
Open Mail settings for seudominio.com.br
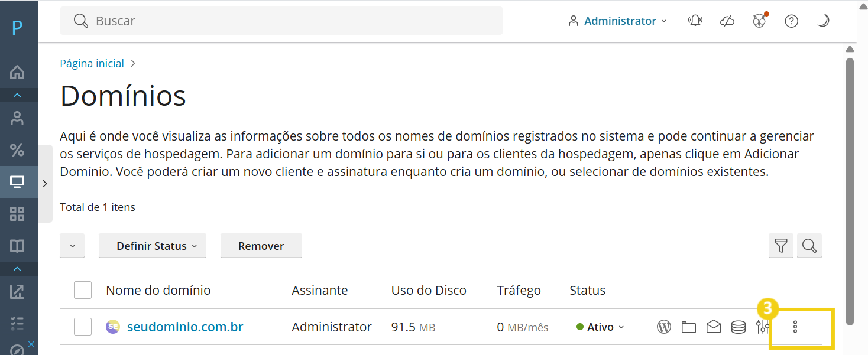pos(714,326)
